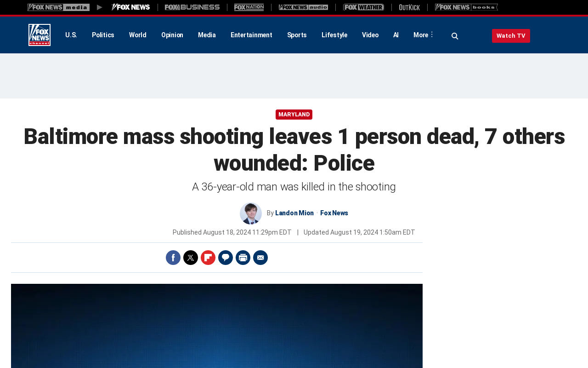Click the article's blue hero image

tap(217, 326)
